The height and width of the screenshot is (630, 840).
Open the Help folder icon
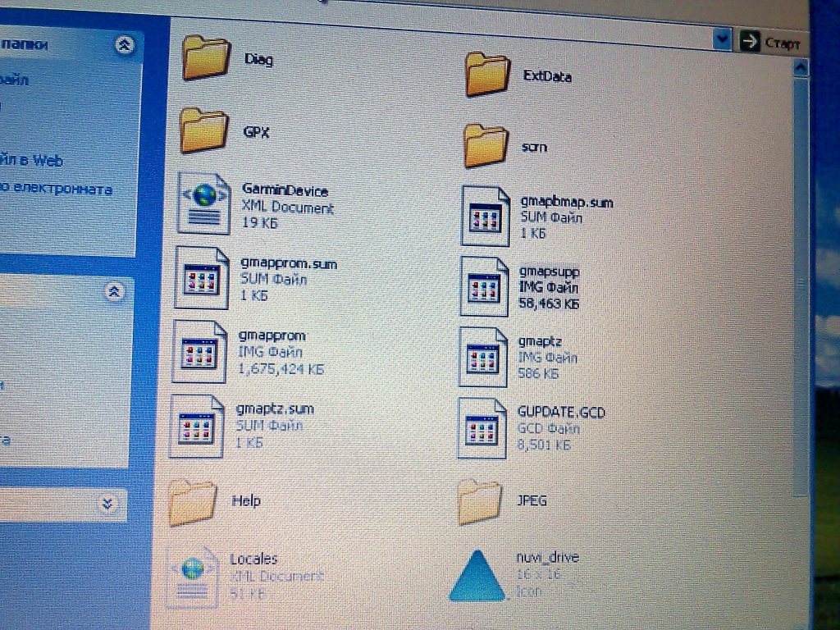[192, 502]
